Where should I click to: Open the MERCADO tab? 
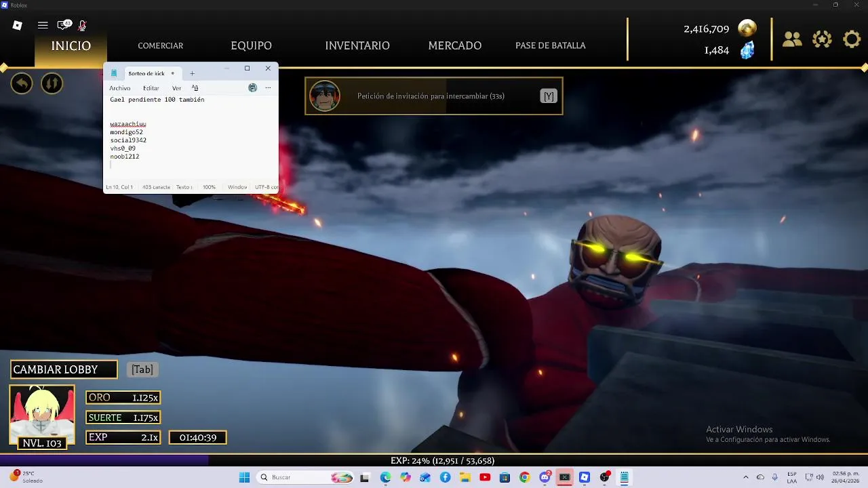(455, 45)
